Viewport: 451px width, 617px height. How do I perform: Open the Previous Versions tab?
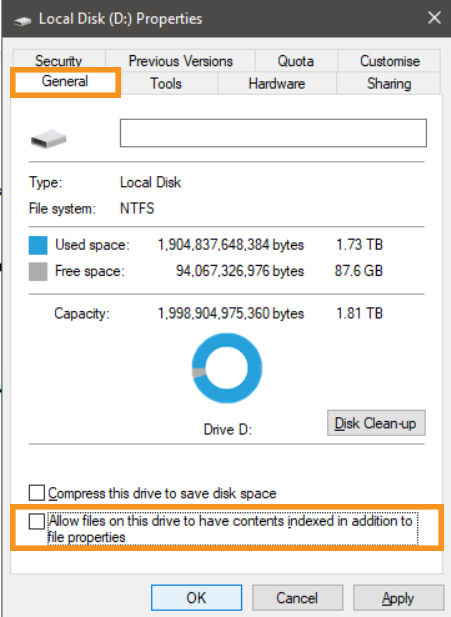pos(181,61)
